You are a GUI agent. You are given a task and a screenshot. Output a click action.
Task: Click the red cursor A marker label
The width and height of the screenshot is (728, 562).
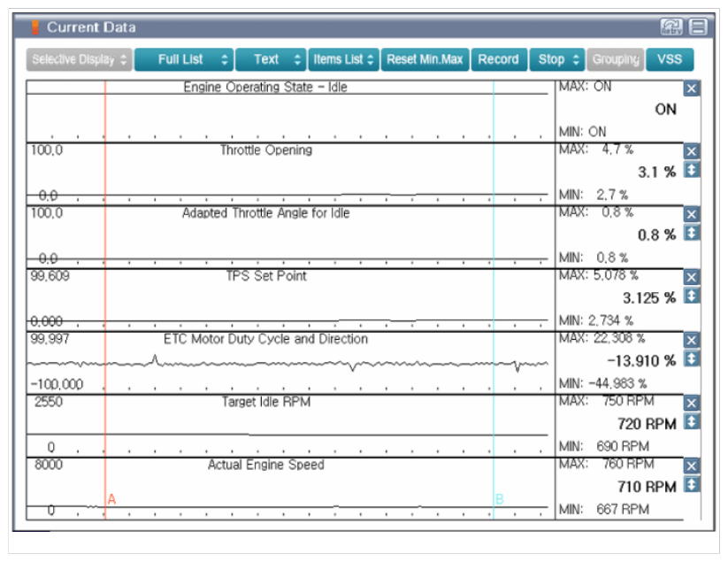[x=111, y=500]
